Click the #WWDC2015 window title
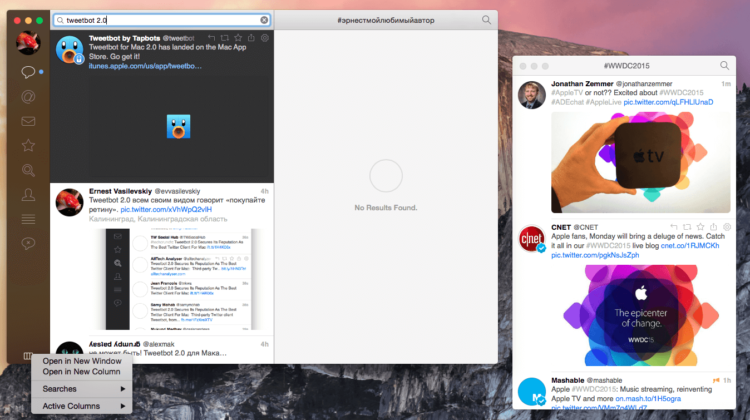The height and width of the screenshot is (420, 750). click(626, 66)
